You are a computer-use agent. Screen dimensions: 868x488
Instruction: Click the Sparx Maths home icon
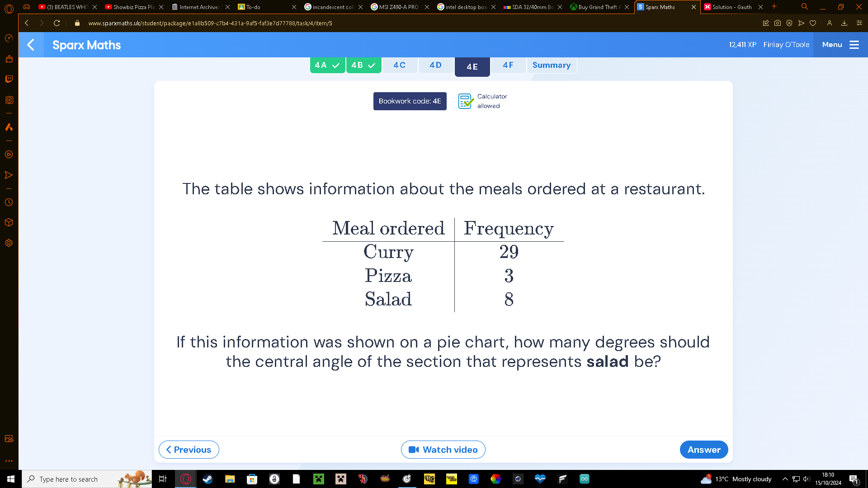click(86, 45)
